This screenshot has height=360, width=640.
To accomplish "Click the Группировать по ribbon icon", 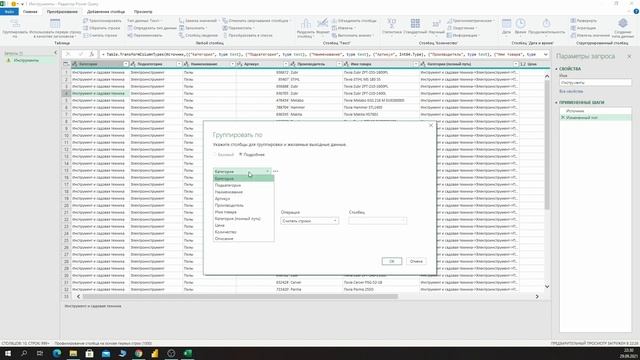I will point(15,28).
